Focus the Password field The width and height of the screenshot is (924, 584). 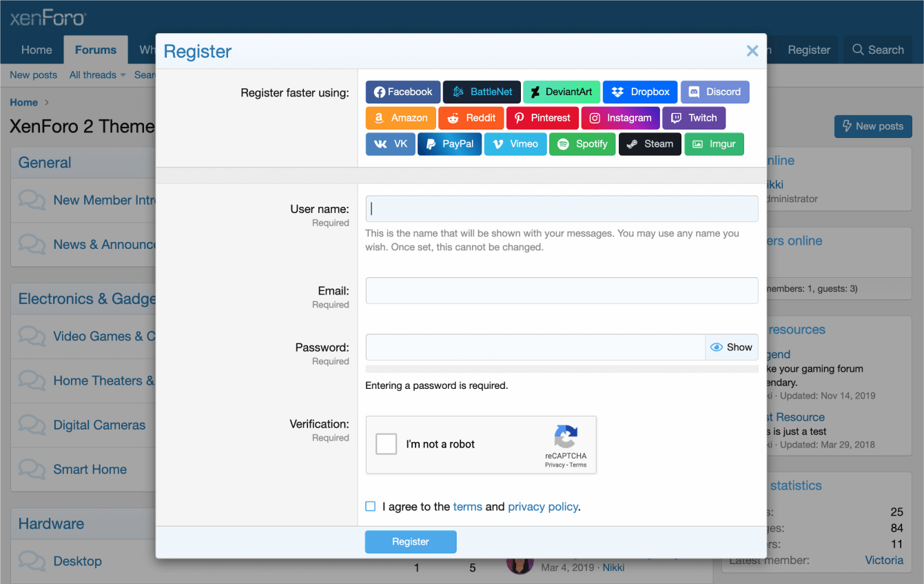[x=535, y=348]
